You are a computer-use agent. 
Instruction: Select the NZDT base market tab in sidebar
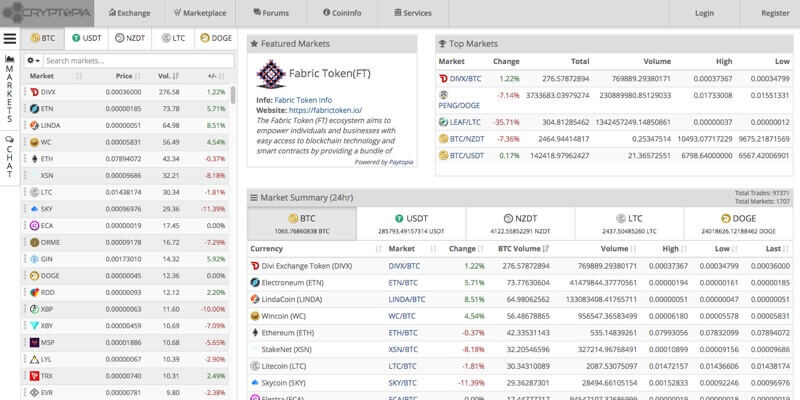[130, 38]
